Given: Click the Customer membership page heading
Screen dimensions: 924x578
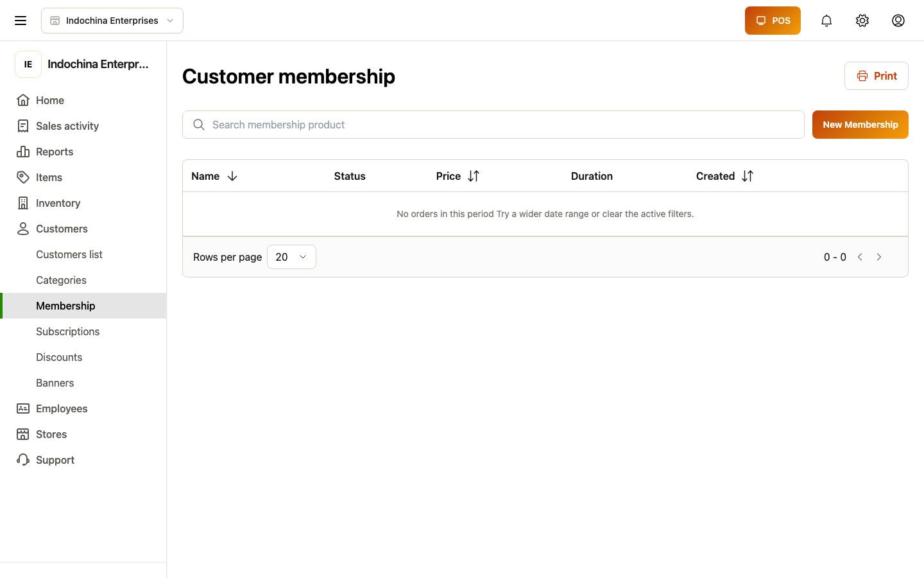Looking at the screenshot, I should click(289, 76).
